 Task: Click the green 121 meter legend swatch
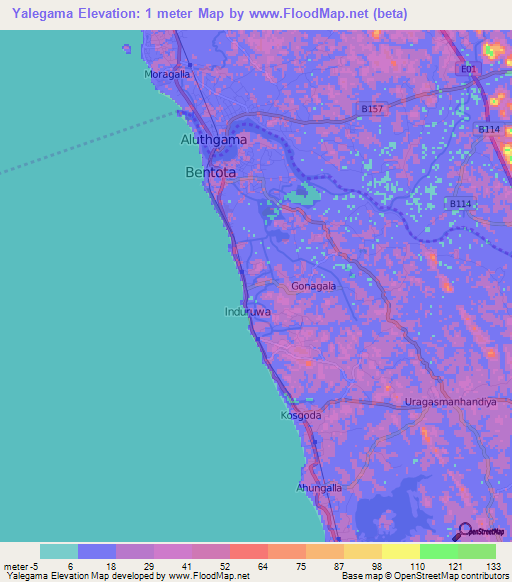pos(439,552)
